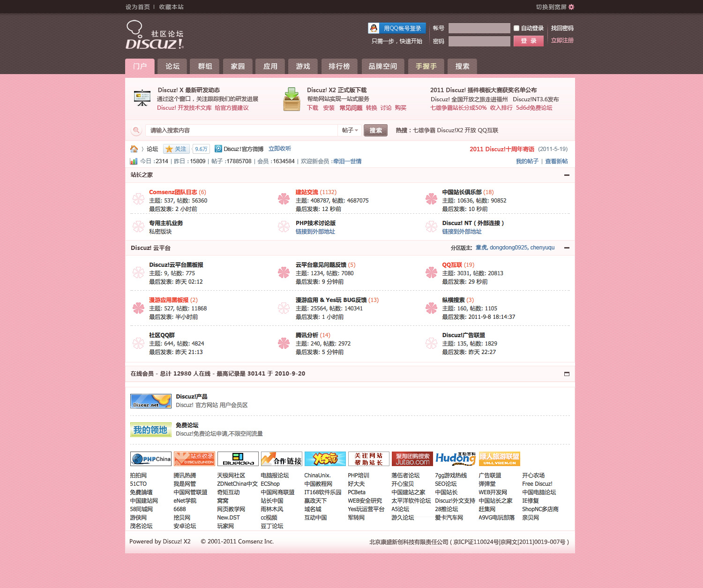Click the Discuz! 社区论坛 logo
The image size is (703, 588).
(155, 35)
